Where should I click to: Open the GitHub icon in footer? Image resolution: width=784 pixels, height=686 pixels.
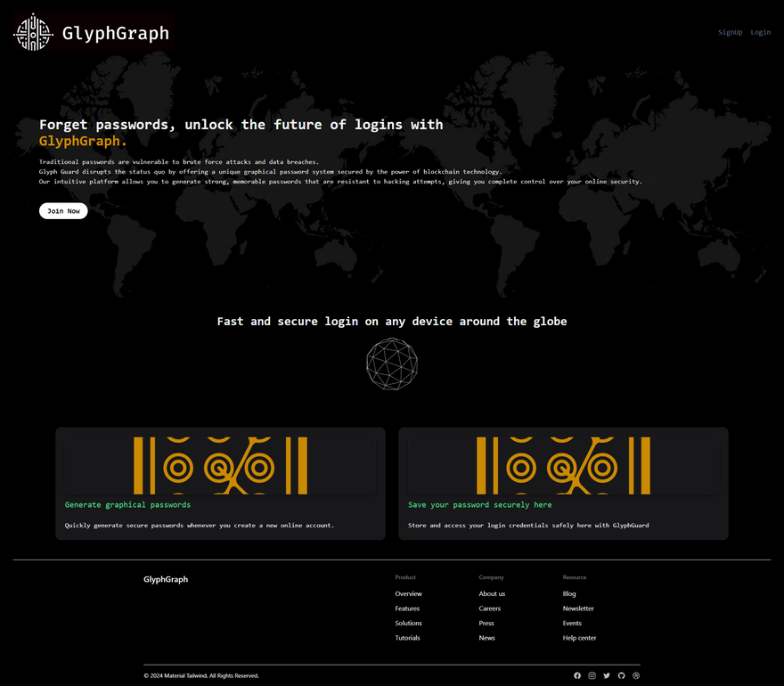click(x=621, y=675)
